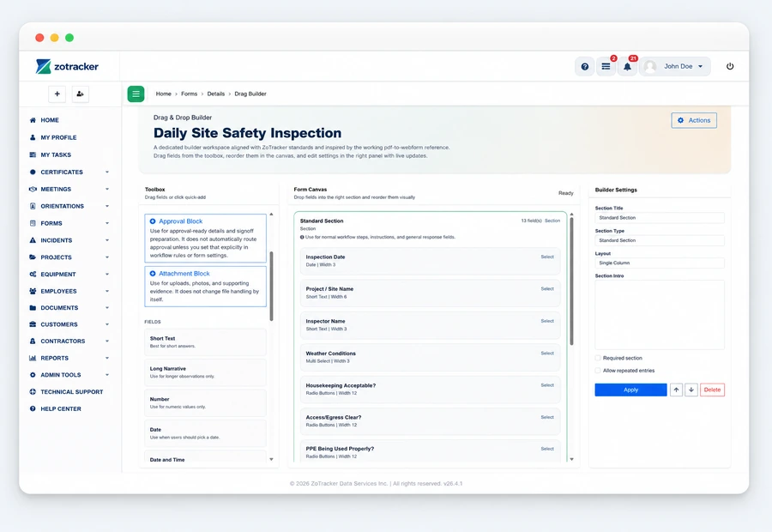Enable the Required section checkbox
This screenshot has height=532, width=772.
[x=598, y=358]
